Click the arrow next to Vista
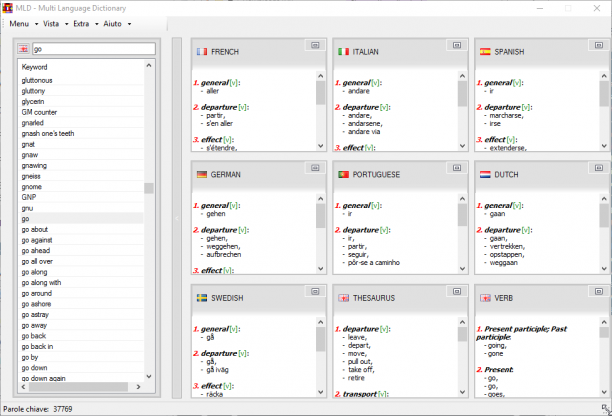This screenshot has width=612, height=416. pyautogui.click(x=66, y=24)
